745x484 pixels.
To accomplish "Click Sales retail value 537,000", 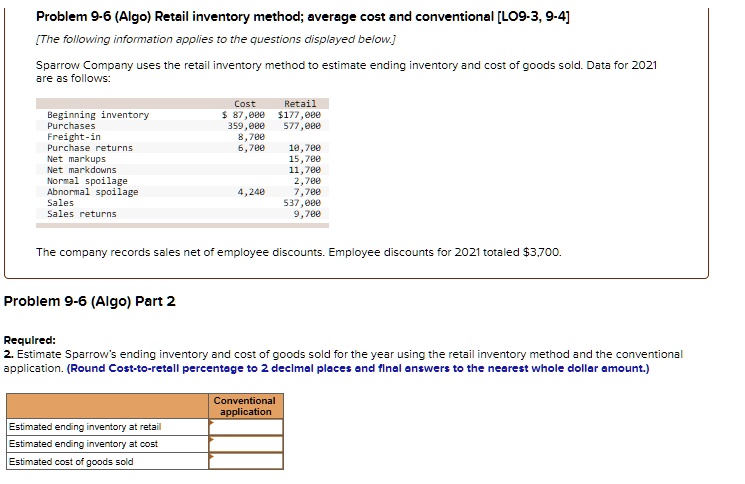I will (302, 203).
